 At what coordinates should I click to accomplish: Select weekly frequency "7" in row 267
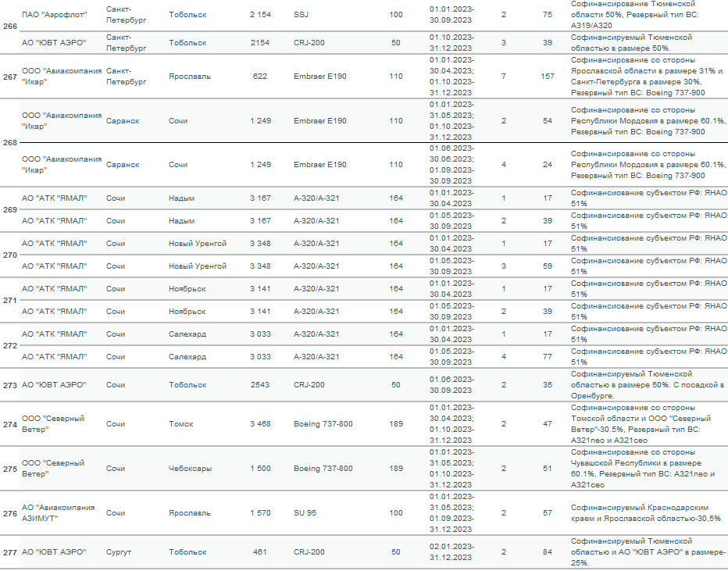pos(504,76)
